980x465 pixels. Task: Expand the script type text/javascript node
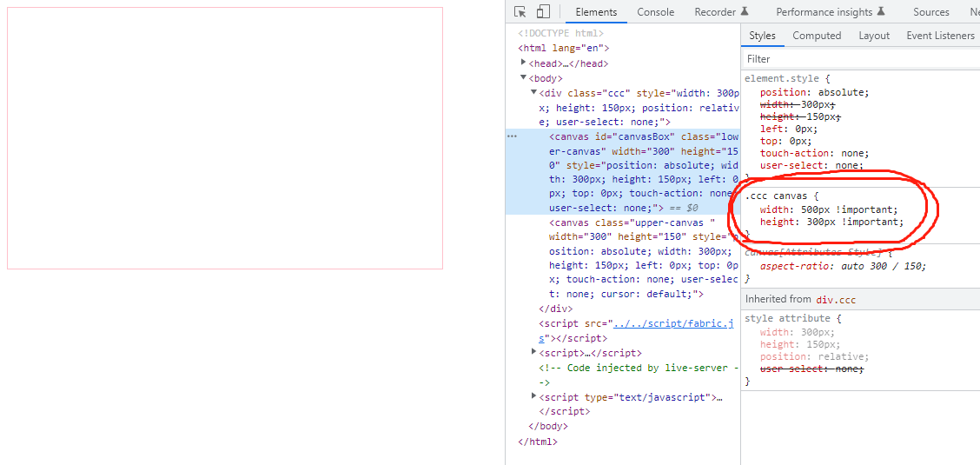533,395
